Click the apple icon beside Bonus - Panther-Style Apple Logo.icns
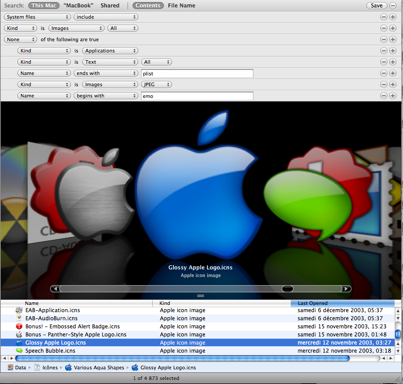This screenshot has height=384, width=403. 19,334
